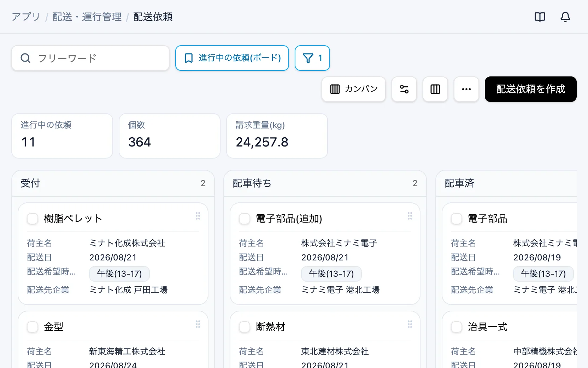Go to 配送・運行管理 breadcrumb
This screenshot has height=368, width=588.
(87, 17)
